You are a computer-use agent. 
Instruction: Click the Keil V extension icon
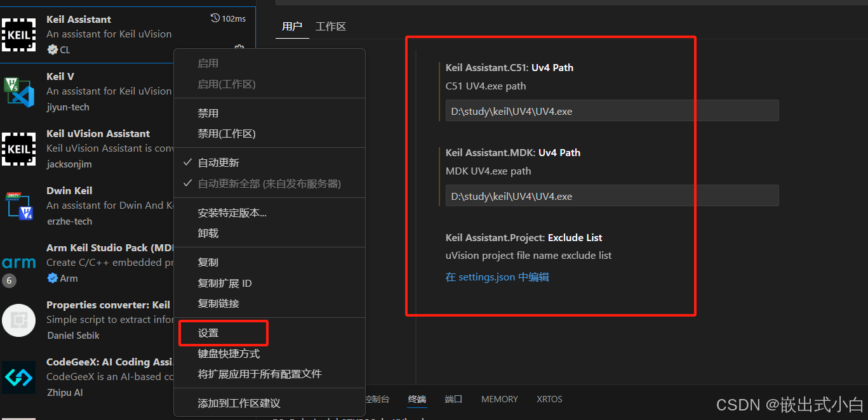click(x=18, y=91)
